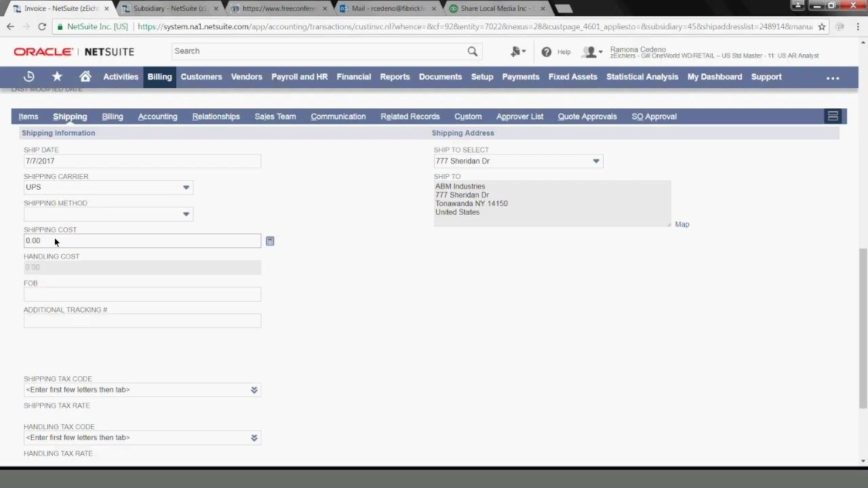Open the Customers menu
Screen dimensions: 868x488
201,77
